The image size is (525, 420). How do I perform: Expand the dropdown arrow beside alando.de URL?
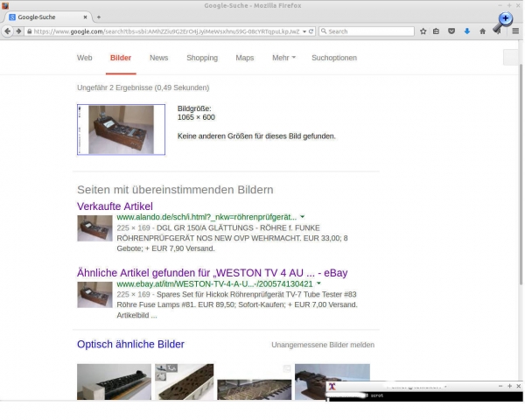303,217
